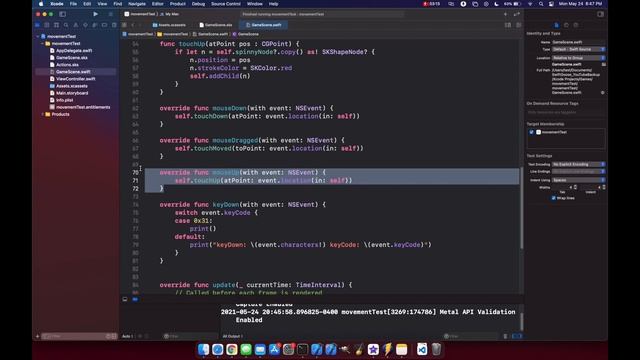Add an editor on right
The width and height of the screenshot is (640, 360).
[x=519, y=25]
